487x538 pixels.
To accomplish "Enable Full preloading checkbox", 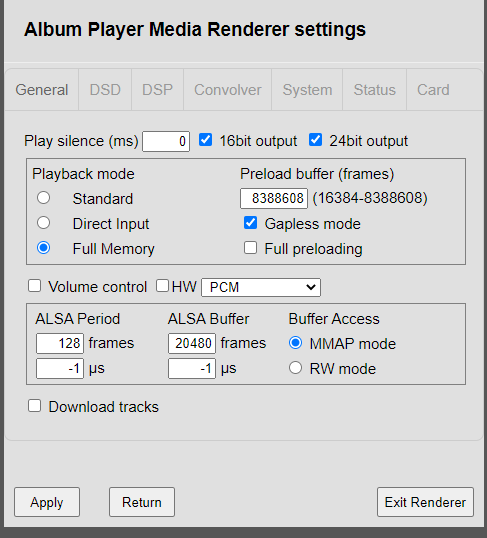I will point(250,248).
